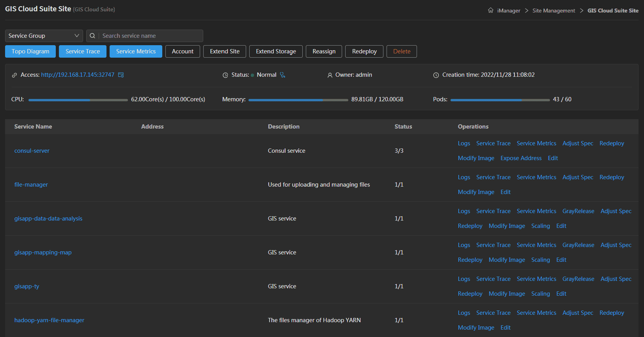Click Adjust Spec for hadoop-yarn-file-manager

[578, 313]
